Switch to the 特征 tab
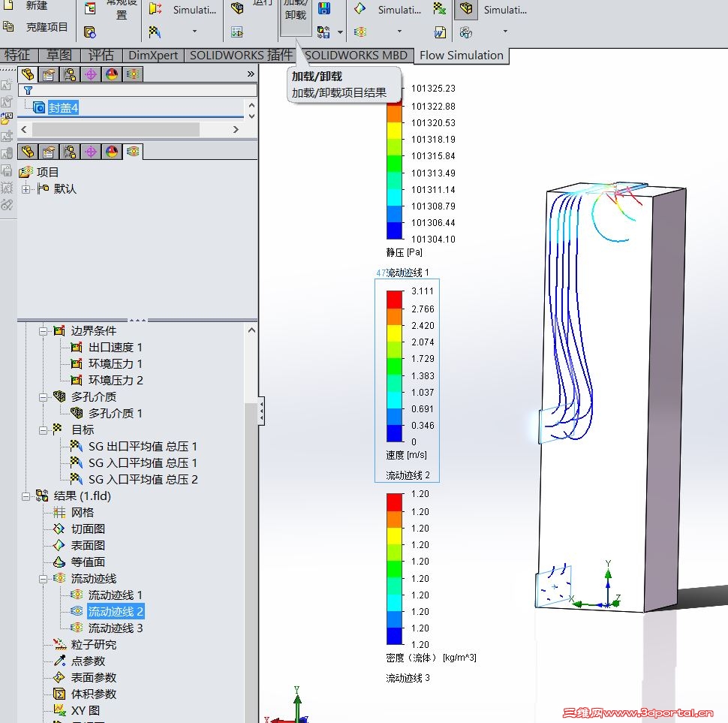Image resolution: width=728 pixels, height=723 pixels. pyautogui.click(x=18, y=56)
